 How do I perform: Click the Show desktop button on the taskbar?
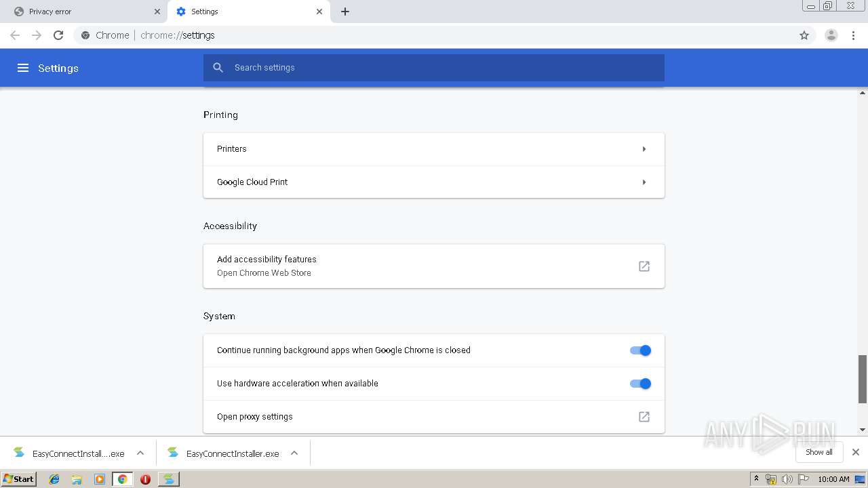[861, 479]
